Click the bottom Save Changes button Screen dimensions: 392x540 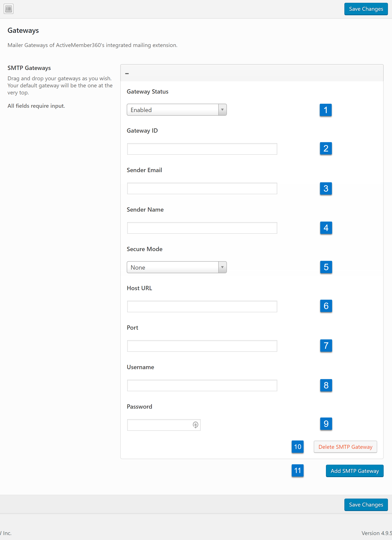click(x=366, y=505)
